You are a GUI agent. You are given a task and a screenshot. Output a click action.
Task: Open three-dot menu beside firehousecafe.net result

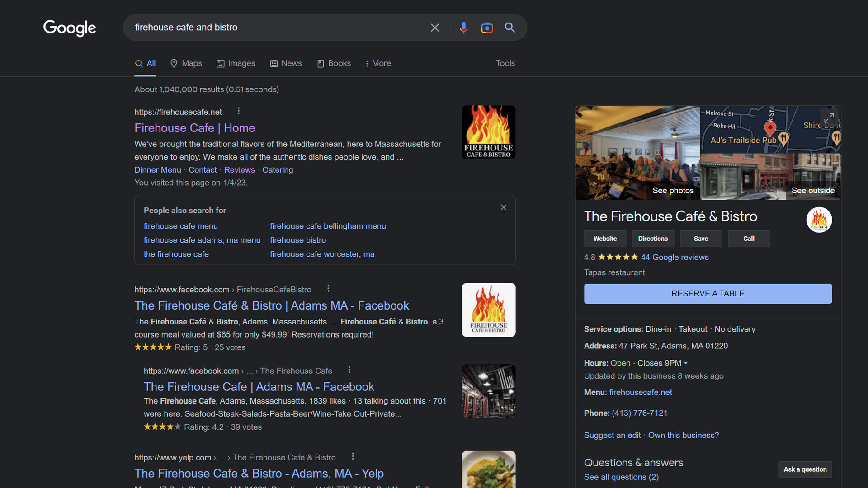239,111
